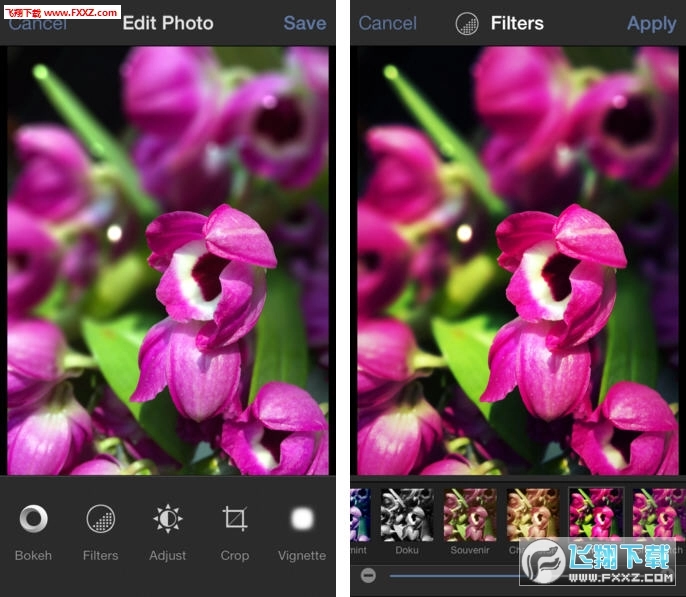Click the filter intensity slider track

pyautogui.click(x=450, y=575)
